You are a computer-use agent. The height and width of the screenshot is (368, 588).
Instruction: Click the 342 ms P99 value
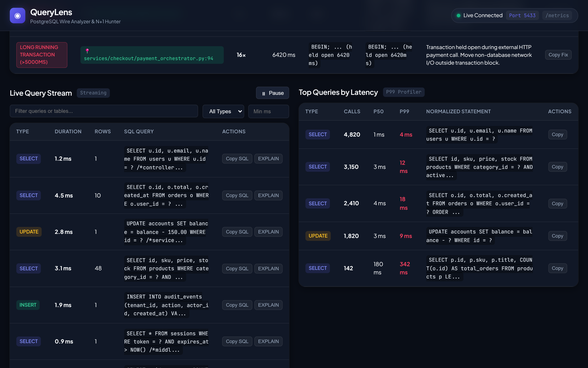[x=405, y=268]
